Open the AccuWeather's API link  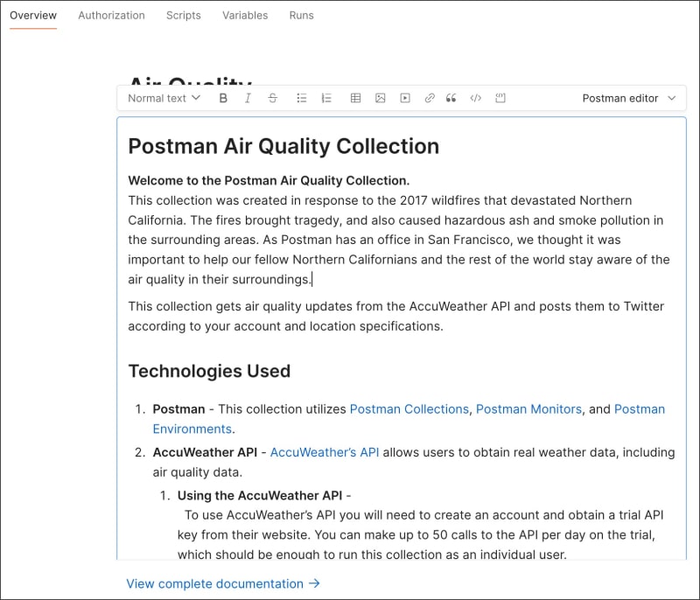coord(325,452)
